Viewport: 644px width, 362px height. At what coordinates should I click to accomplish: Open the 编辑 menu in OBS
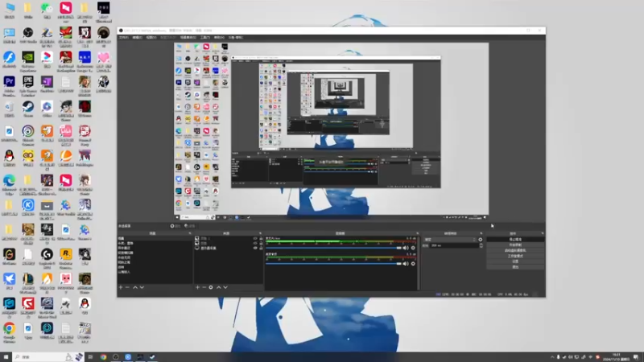[x=137, y=37]
